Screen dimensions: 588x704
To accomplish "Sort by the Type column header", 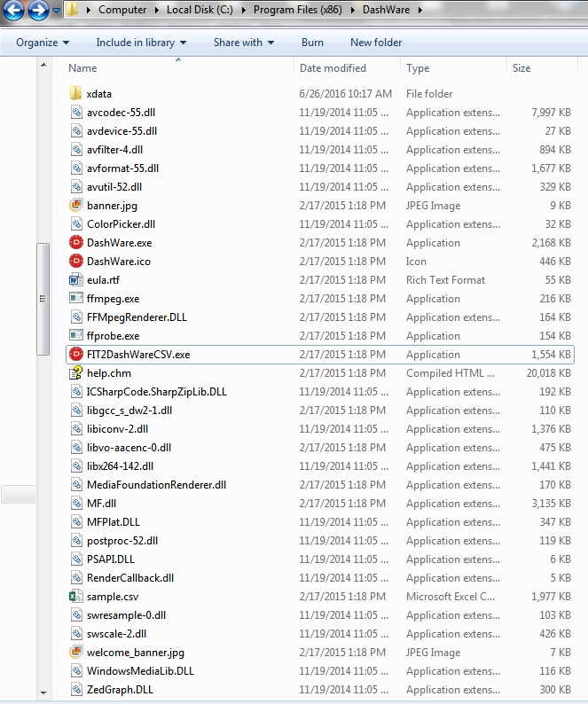I will click(x=418, y=67).
